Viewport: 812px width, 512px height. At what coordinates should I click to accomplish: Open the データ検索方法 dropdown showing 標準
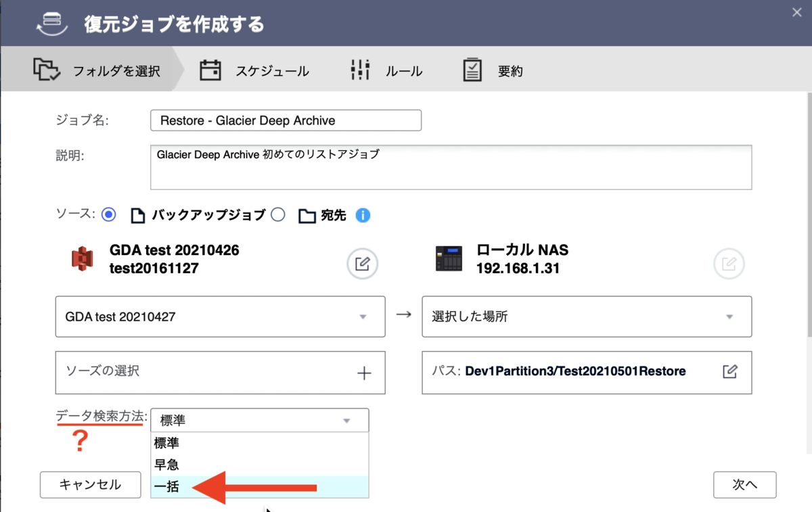coord(260,420)
